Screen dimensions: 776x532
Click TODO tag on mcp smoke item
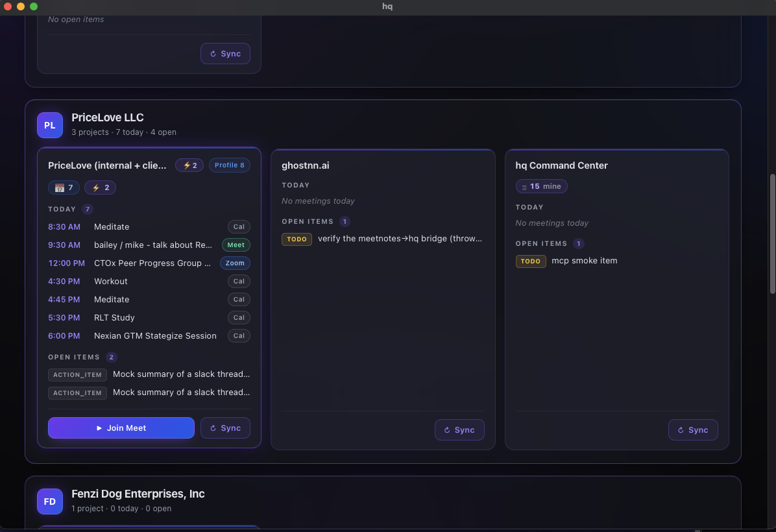[x=531, y=261]
